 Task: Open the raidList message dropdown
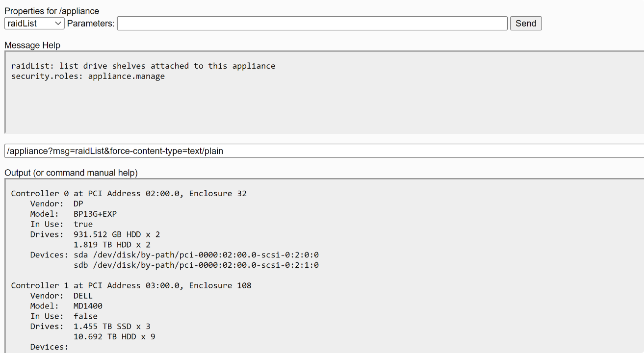point(34,24)
